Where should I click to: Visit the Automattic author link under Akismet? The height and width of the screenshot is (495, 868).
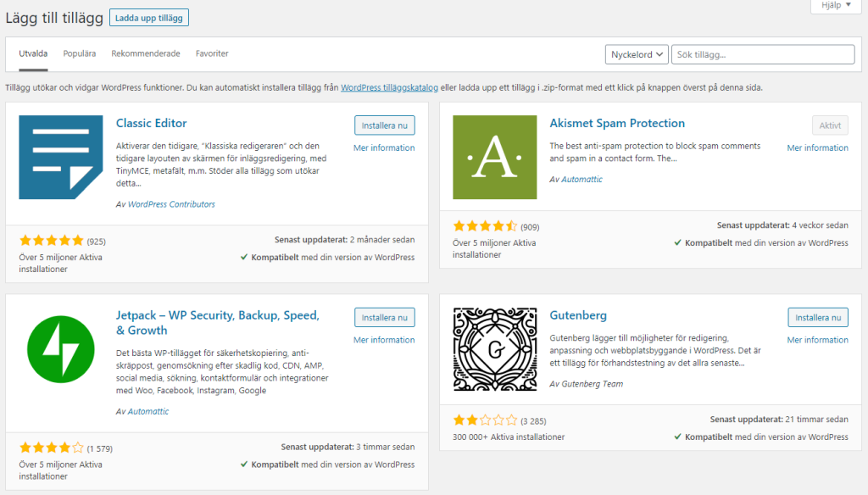tap(581, 180)
